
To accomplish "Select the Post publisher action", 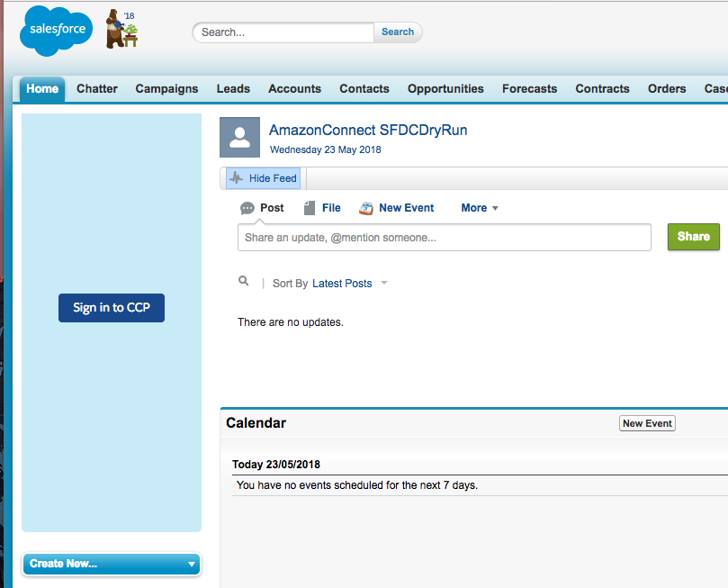I will pos(272,208).
